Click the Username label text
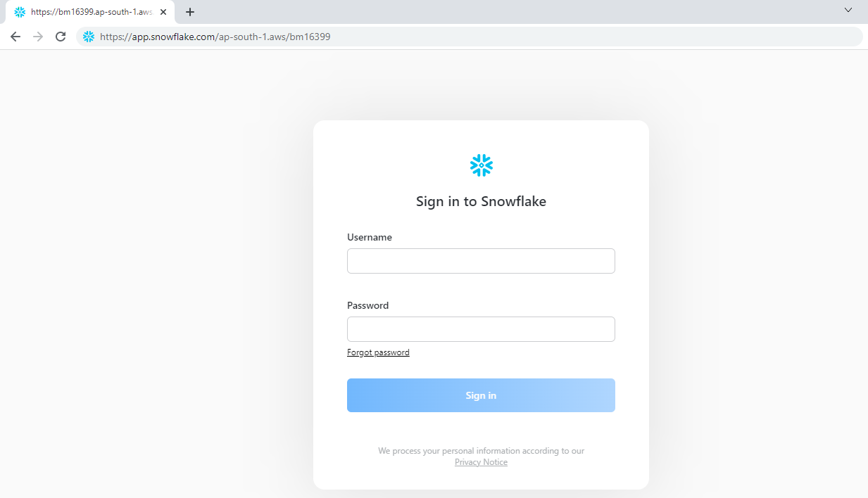Image resolution: width=868 pixels, height=498 pixels. [x=370, y=237]
